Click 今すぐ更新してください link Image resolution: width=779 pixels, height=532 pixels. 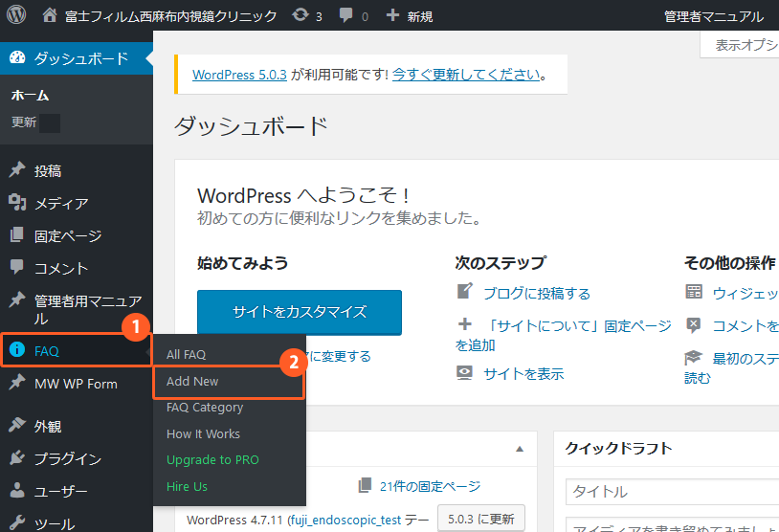coord(466,75)
